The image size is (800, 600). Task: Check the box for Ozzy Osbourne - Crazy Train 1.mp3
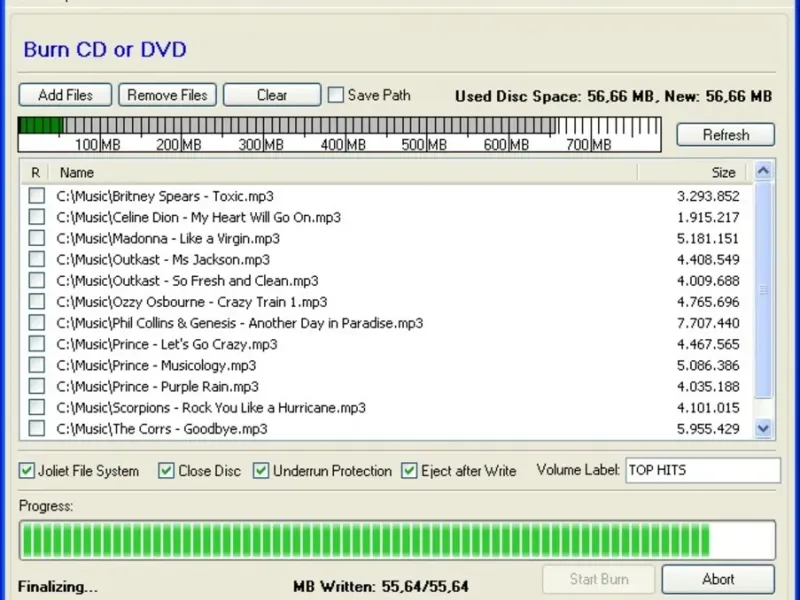pos(37,302)
